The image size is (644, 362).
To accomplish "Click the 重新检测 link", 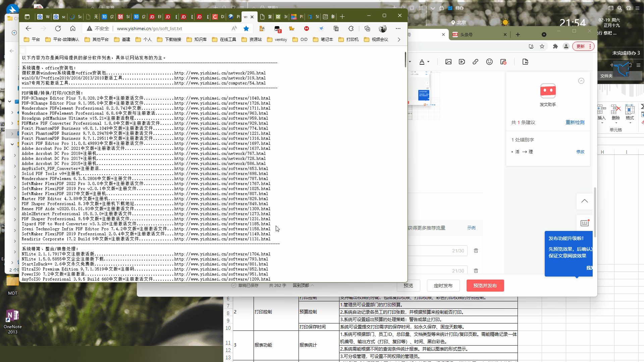I will click(575, 122).
